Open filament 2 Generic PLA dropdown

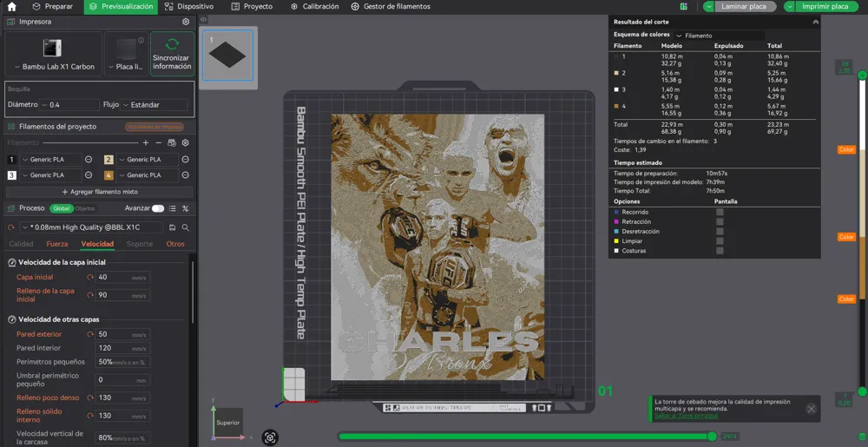pos(148,160)
